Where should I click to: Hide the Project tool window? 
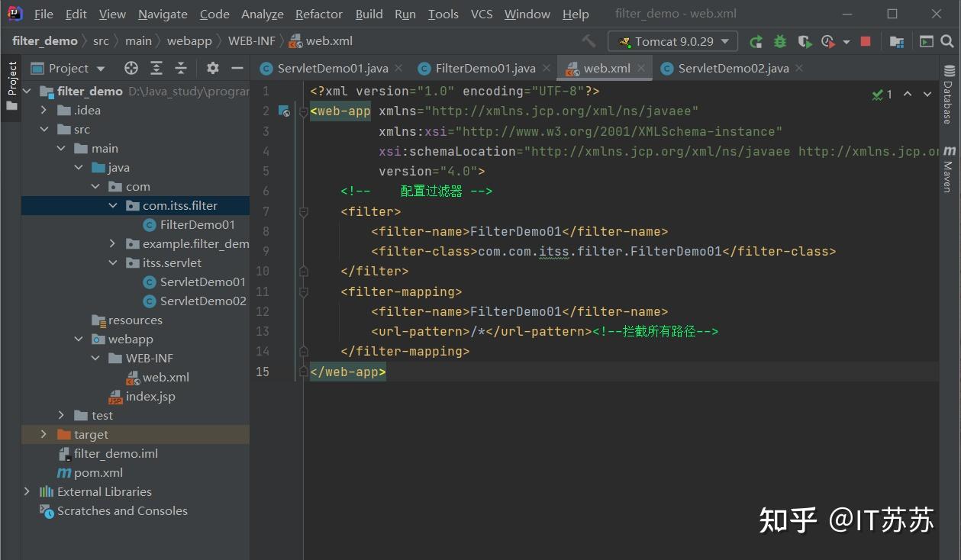237,68
